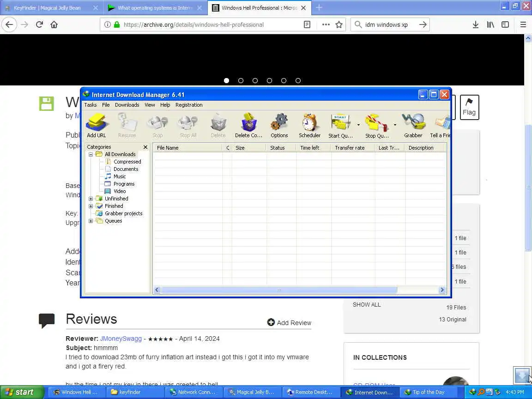Click the Delete Completed toolbar icon
Screen dimensions: 532x399
coord(249,126)
